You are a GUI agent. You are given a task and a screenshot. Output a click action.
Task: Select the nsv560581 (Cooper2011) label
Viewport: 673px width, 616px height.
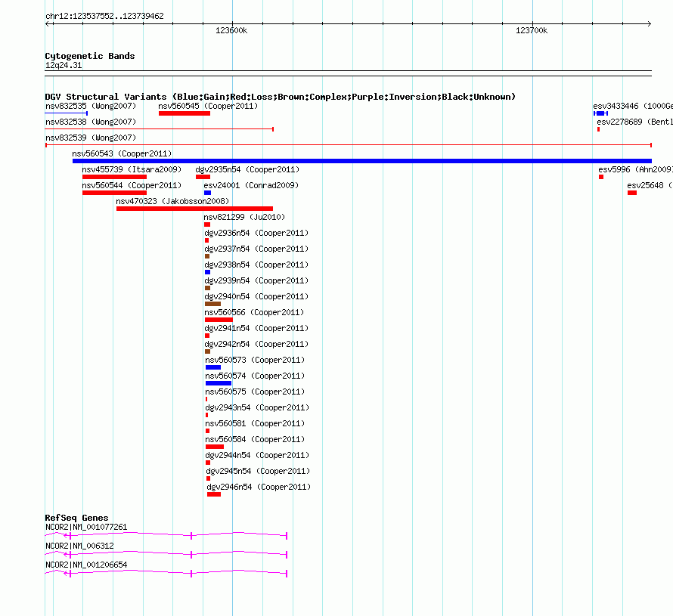point(255,423)
